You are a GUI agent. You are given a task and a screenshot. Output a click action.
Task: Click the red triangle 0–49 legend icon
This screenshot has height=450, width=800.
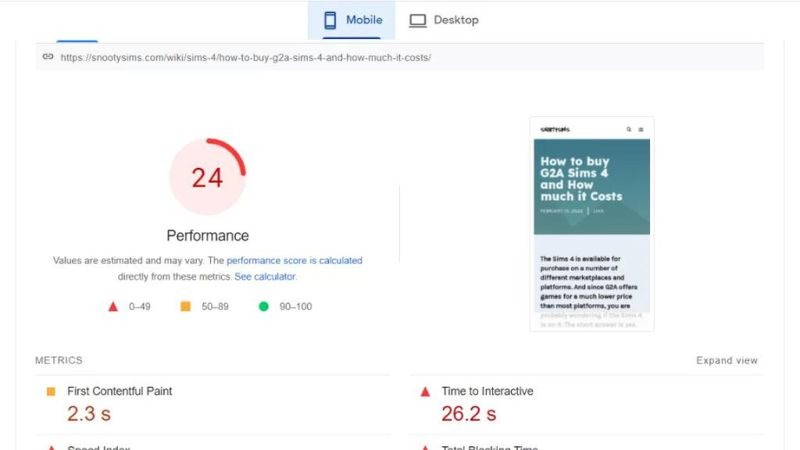click(113, 307)
